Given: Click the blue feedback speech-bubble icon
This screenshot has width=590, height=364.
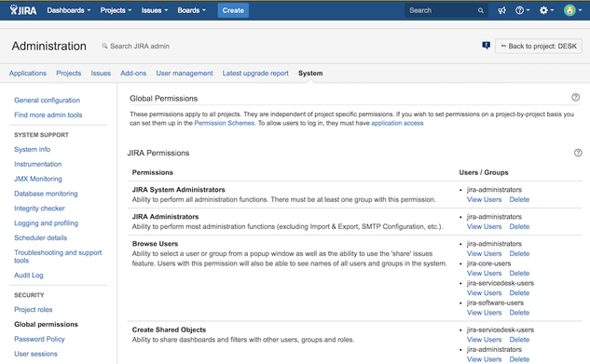Looking at the screenshot, I should [x=487, y=46].
